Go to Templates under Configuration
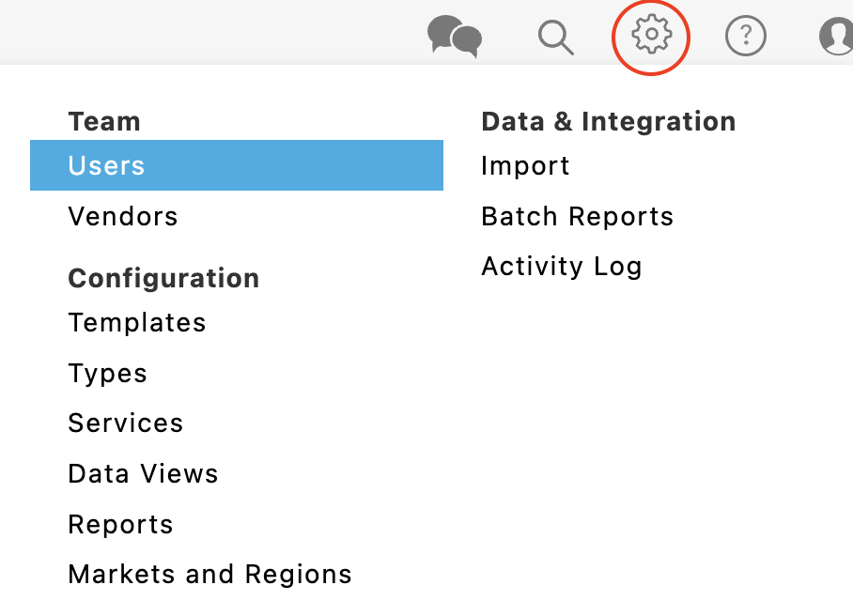 pyautogui.click(x=137, y=322)
